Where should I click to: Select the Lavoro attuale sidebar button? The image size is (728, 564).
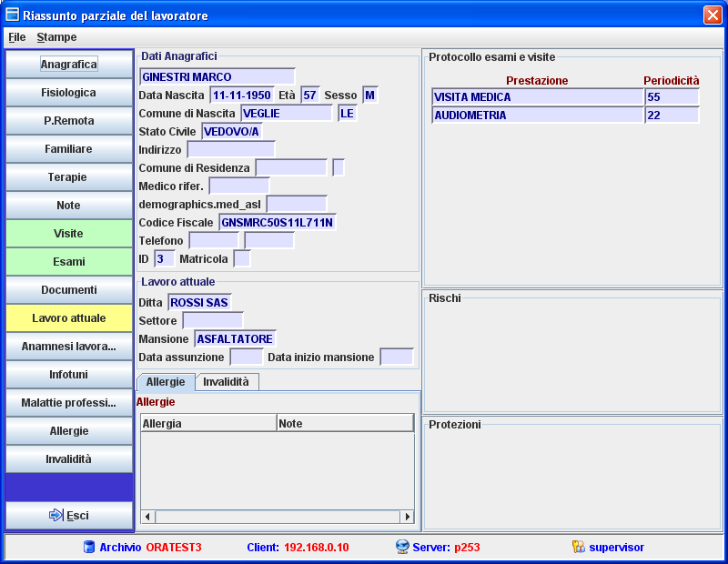pyautogui.click(x=68, y=318)
